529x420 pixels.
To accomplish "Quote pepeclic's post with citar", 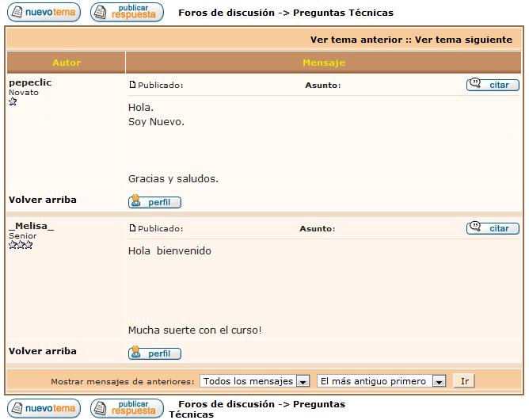I will pos(492,85).
